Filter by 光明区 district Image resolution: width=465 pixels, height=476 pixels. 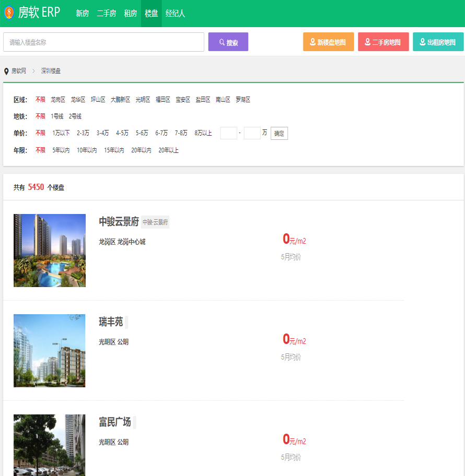(143, 100)
